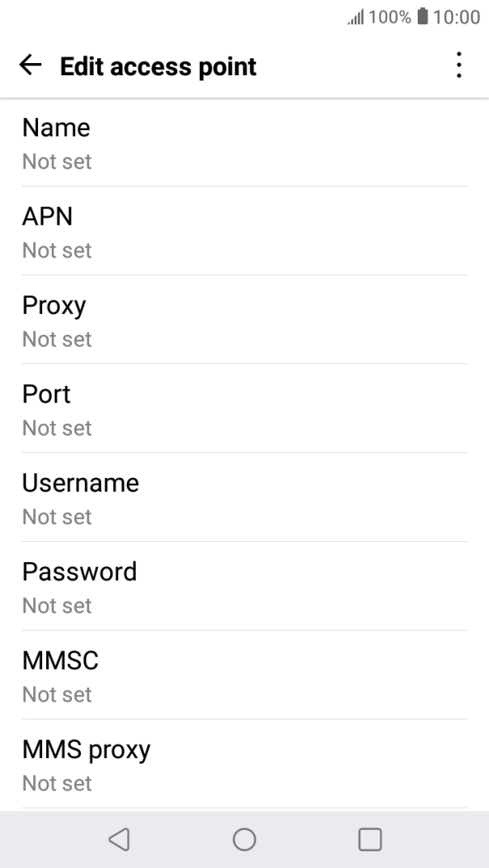This screenshot has height=868, width=489.
Task: Enter a Username for access point
Action: 244,498
